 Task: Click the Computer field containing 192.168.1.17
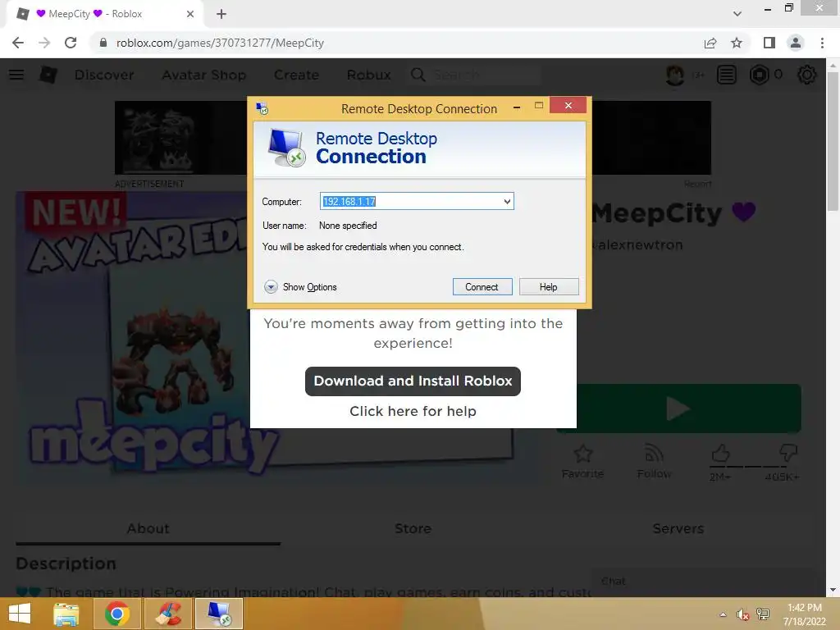pyautogui.click(x=416, y=202)
